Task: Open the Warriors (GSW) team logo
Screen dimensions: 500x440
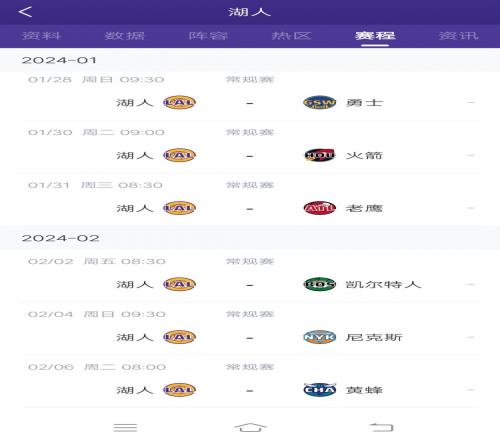Action: 319,103
